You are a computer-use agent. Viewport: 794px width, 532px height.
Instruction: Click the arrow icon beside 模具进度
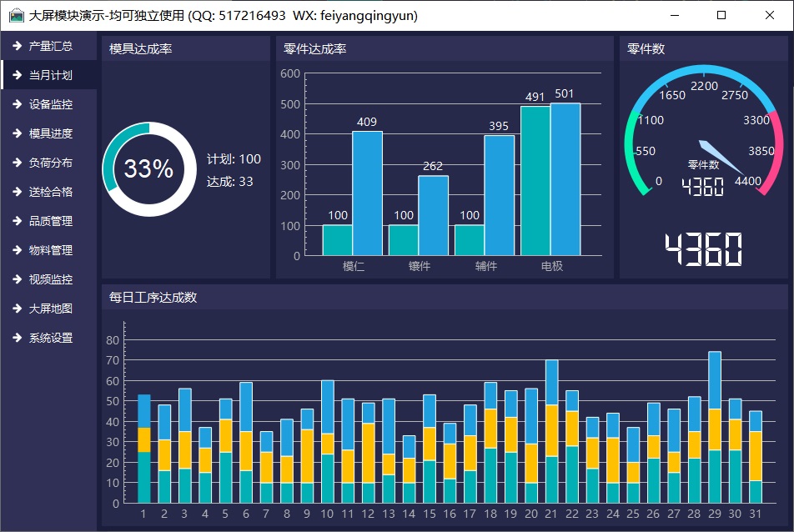(17, 133)
